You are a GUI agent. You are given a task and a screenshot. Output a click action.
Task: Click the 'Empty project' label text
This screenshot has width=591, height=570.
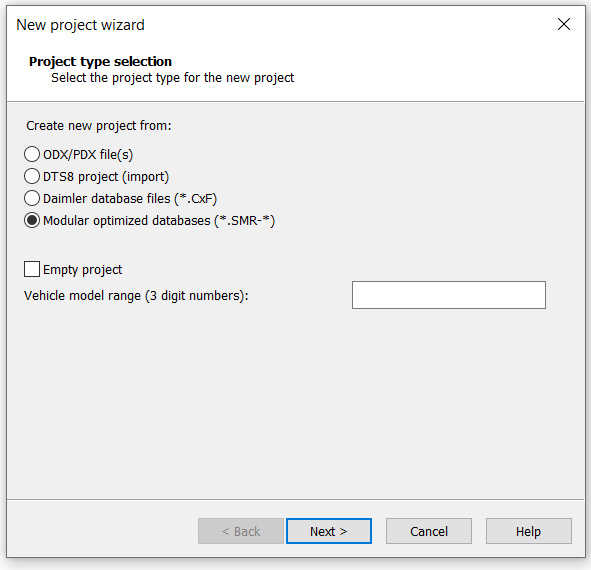click(x=83, y=270)
